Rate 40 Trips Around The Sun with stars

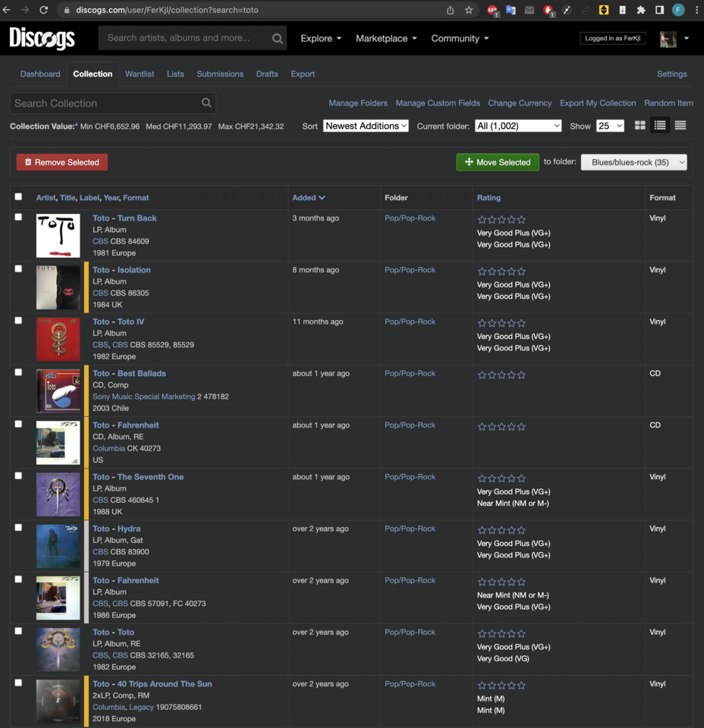pyautogui.click(x=501, y=685)
